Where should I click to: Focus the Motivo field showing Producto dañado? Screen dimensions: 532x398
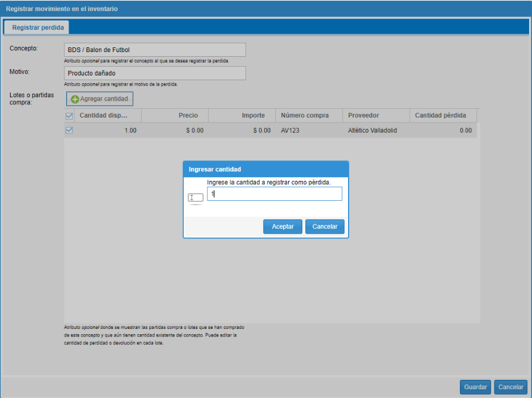point(155,73)
